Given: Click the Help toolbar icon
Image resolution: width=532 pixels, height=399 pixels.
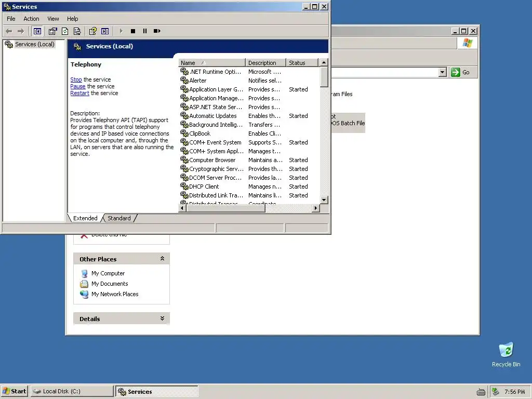Looking at the screenshot, I should (x=92, y=31).
